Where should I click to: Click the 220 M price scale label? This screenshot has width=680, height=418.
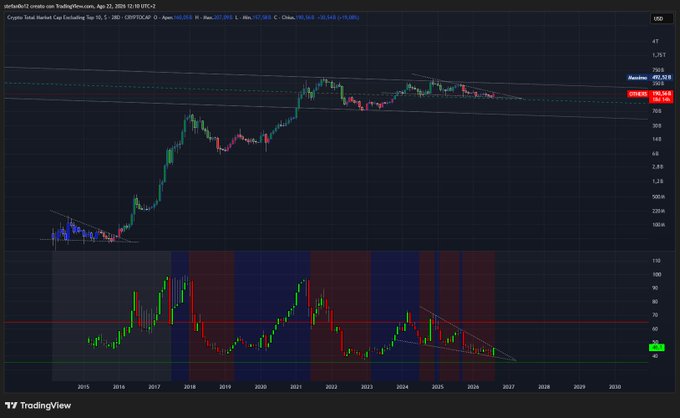point(659,211)
